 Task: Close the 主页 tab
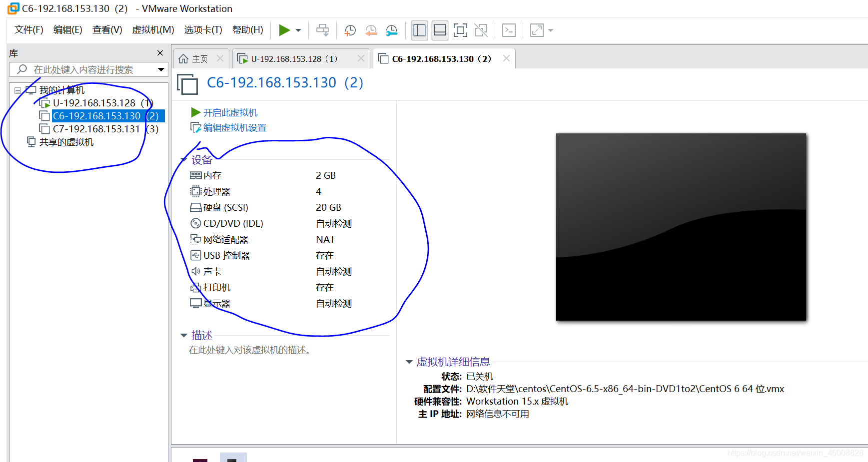pyautogui.click(x=220, y=58)
